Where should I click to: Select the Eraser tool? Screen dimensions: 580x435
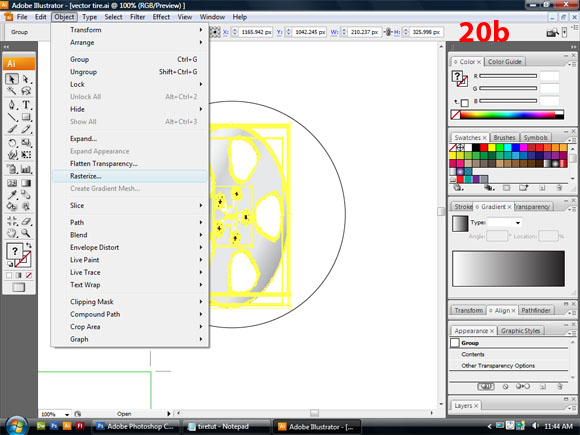click(26, 221)
